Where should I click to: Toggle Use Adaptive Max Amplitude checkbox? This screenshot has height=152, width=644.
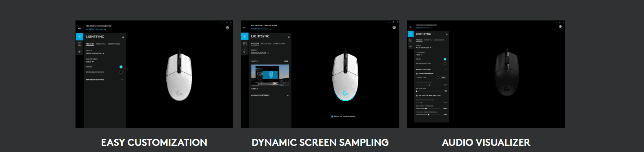pos(417,95)
